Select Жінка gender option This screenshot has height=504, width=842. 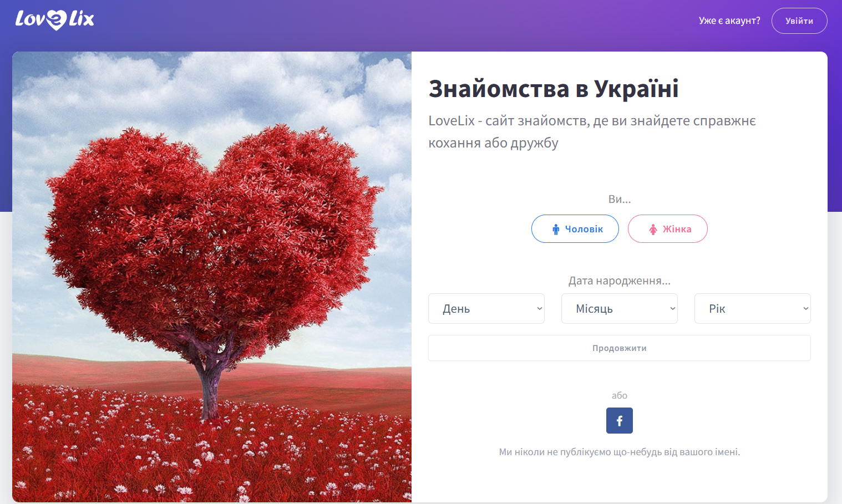click(668, 229)
